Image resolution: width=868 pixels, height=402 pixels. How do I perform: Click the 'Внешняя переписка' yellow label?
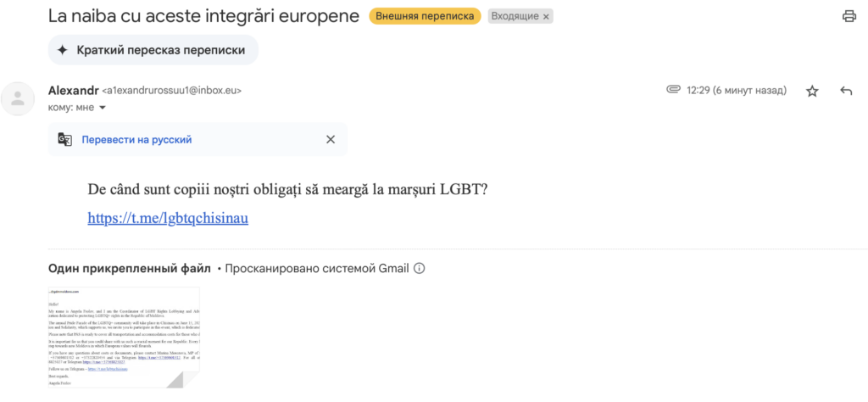[x=426, y=16]
